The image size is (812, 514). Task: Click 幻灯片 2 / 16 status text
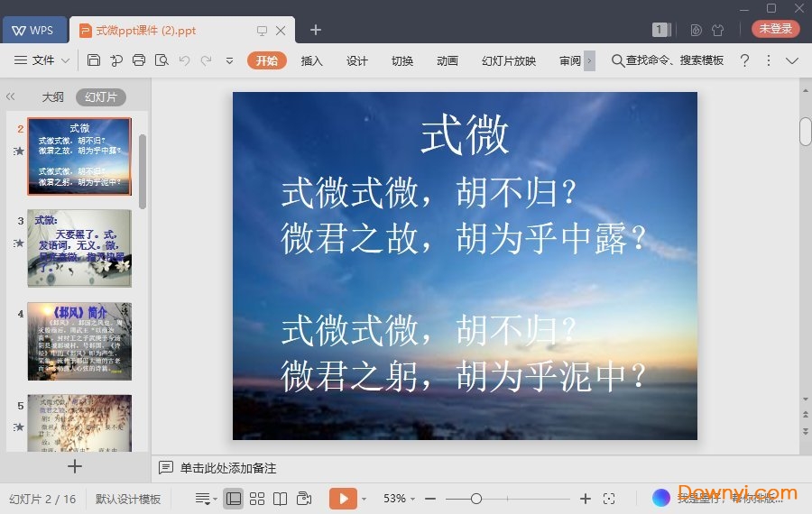42,499
